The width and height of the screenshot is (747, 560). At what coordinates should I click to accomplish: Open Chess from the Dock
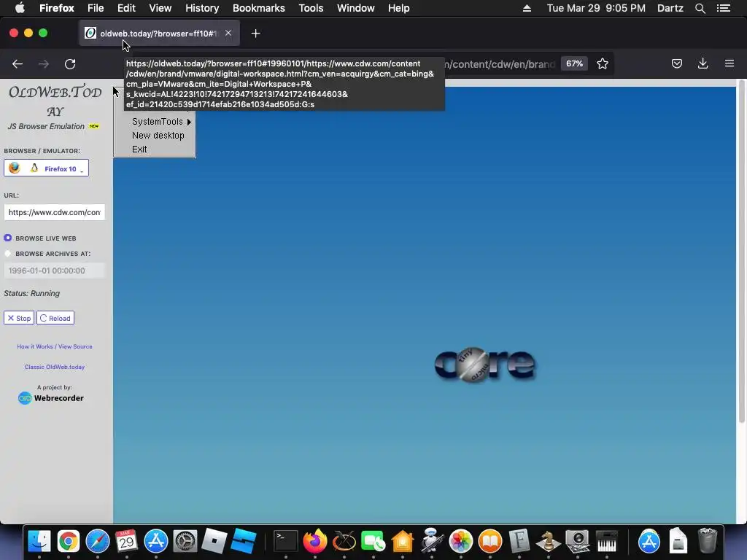(x=549, y=541)
